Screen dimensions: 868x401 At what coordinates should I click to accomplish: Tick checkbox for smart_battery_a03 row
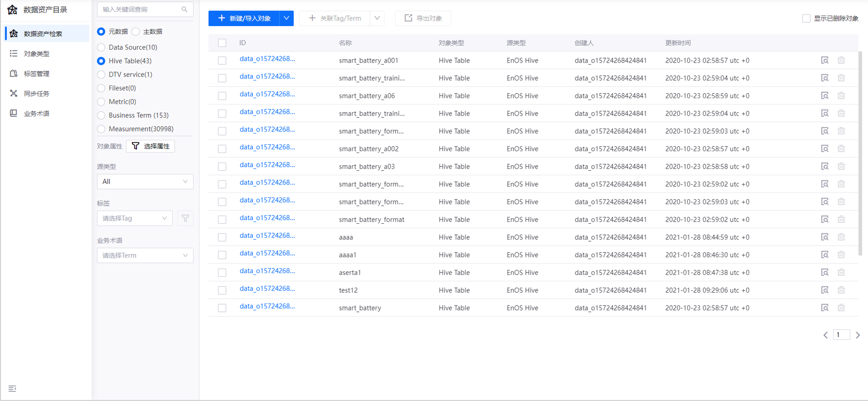point(222,166)
